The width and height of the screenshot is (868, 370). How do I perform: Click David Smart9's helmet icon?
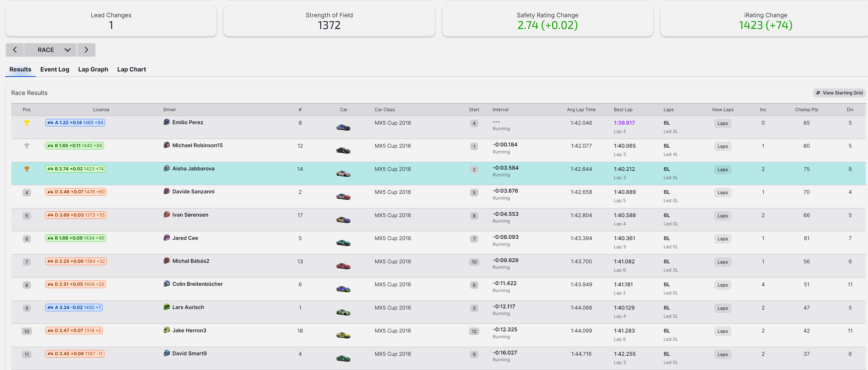166,353
